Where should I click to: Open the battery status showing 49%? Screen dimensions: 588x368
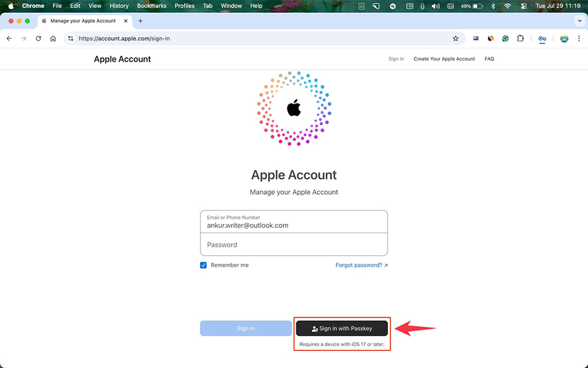click(x=470, y=6)
